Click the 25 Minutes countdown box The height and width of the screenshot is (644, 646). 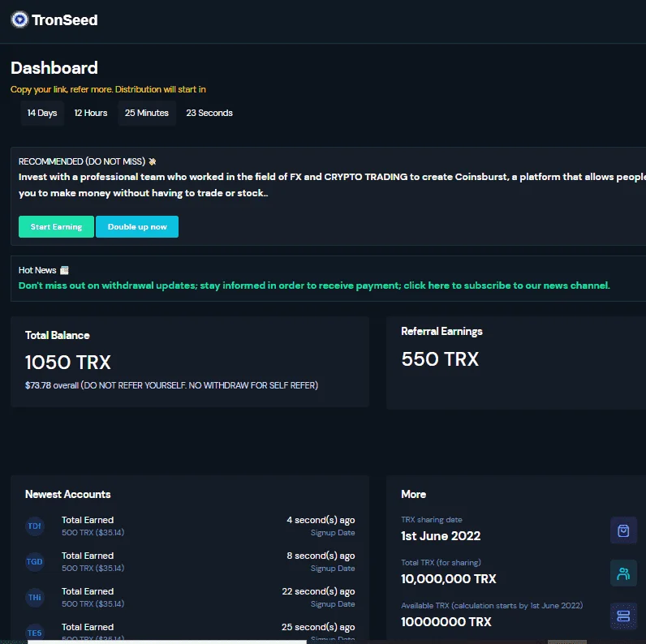tap(147, 113)
